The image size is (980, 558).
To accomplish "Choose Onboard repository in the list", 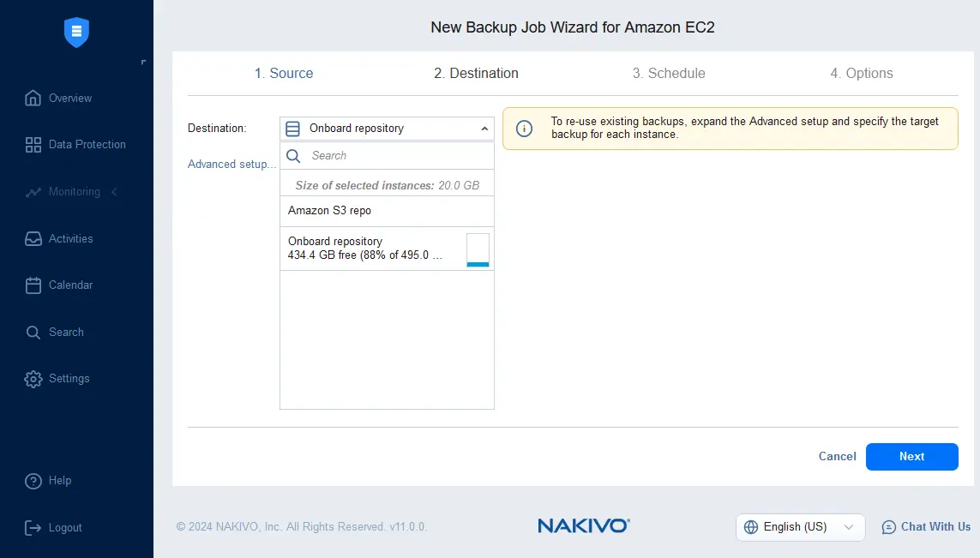I will point(387,249).
